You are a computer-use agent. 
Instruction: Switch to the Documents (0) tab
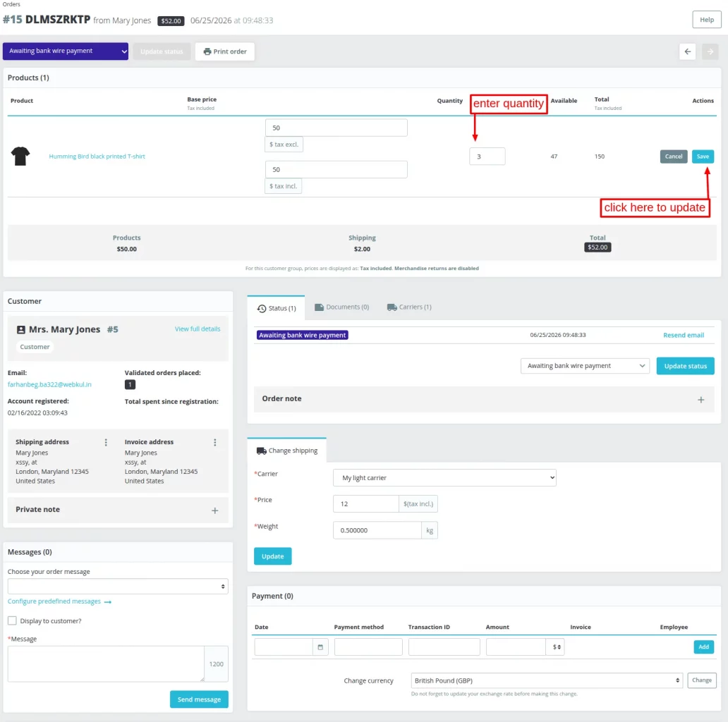(341, 307)
